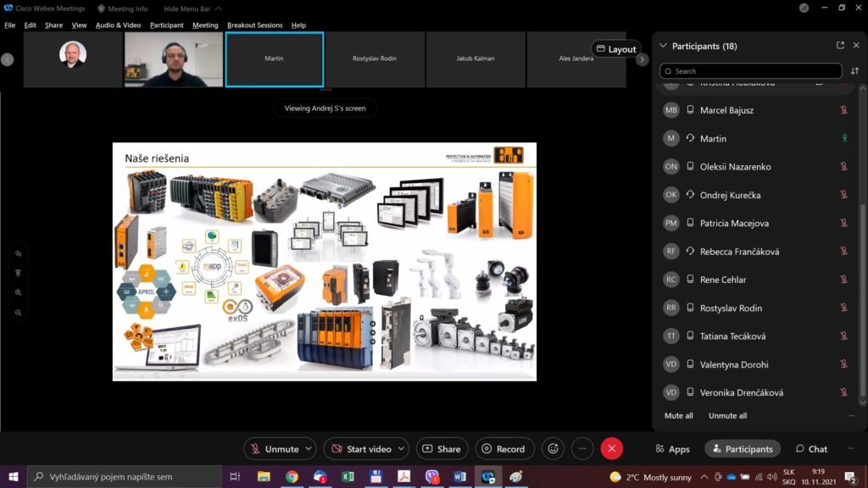Sort the participants list

(854, 71)
